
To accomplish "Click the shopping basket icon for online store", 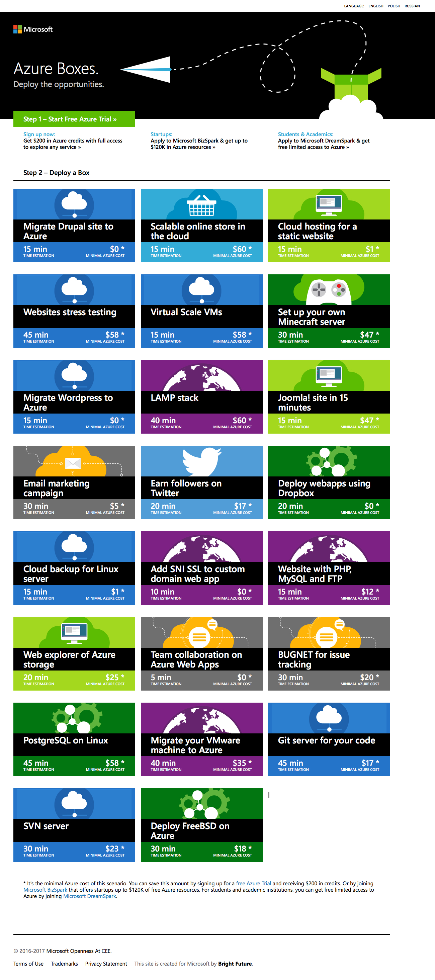I will (201, 205).
